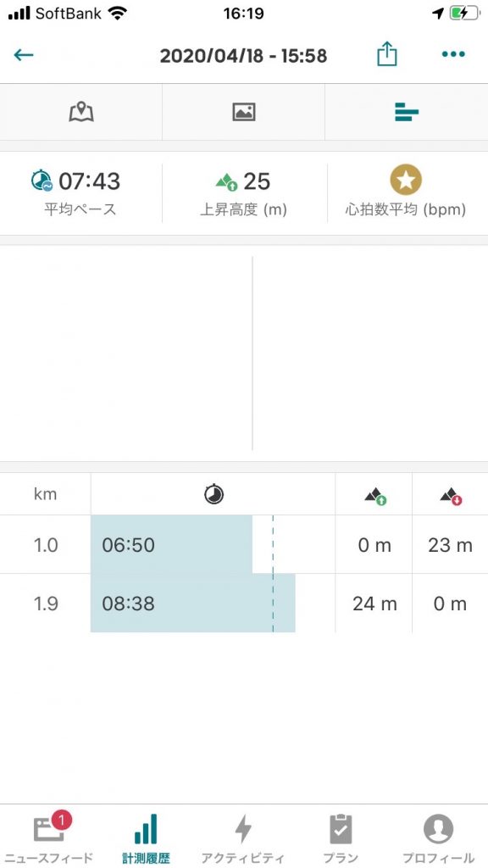Open the share icon
The width and height of the screenshot is (488, 868).
pos(386,54)
